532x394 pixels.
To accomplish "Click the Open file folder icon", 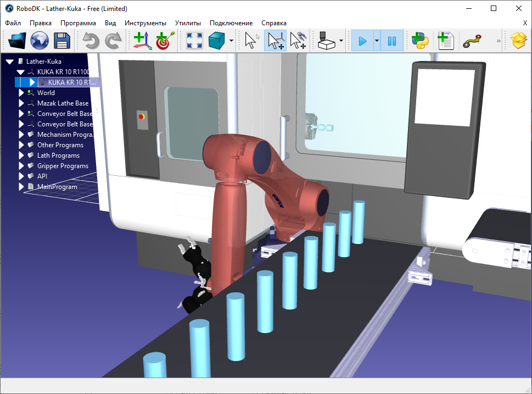I will click(x=17, y=41).
